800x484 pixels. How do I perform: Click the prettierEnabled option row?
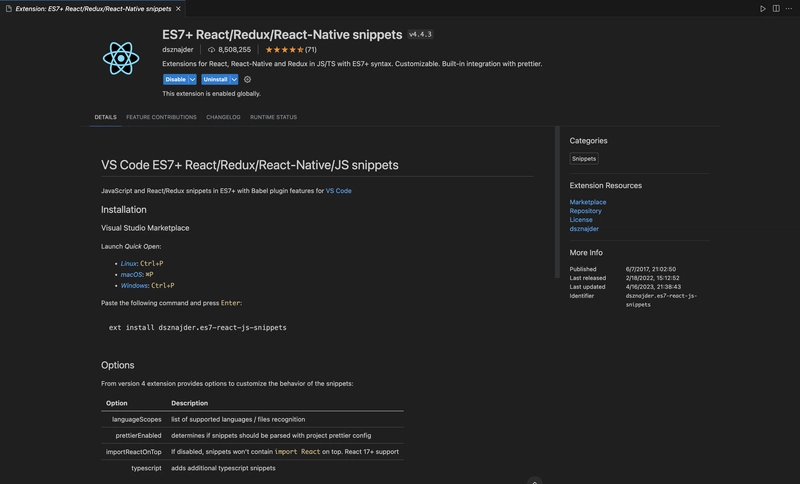point(252,436)
